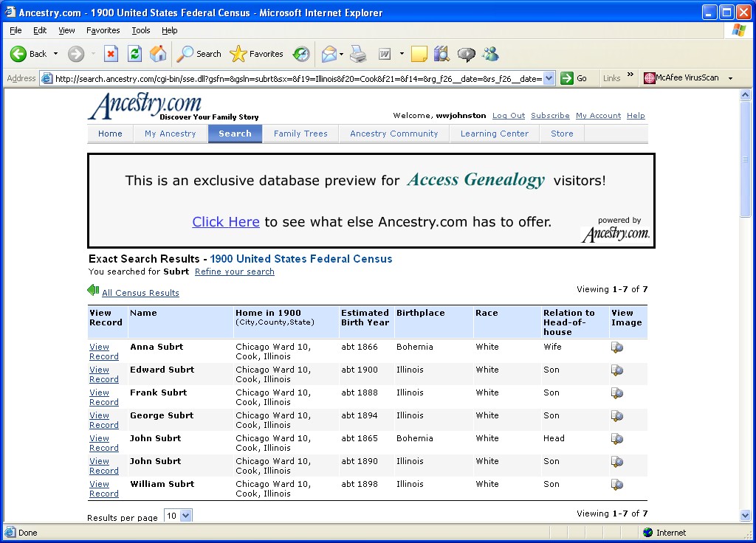Switch to the Store tab
Screen dimensions: 756x543
click(562, 134)
